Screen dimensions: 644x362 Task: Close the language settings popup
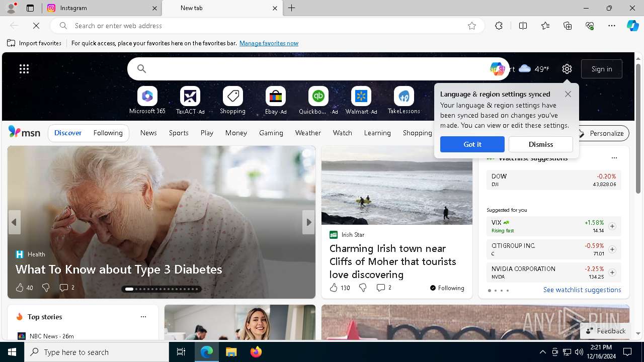[568, 94]
